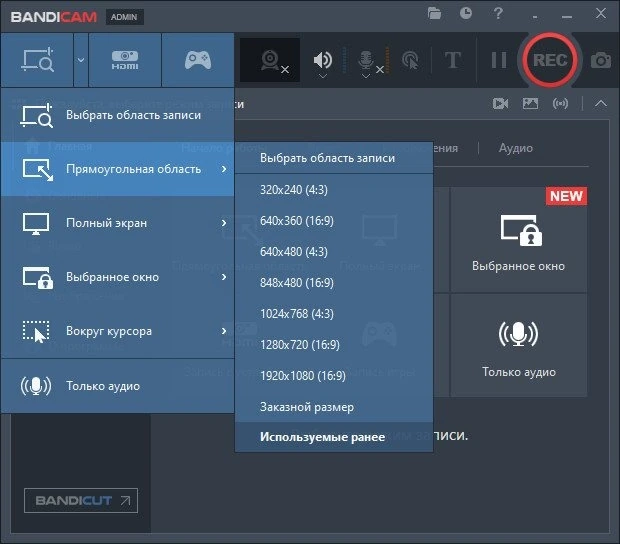This screenshot has height=544, width=620.
Task: Click the monitor icon beside 'Полный экран'
Action: tap(36, 224)
